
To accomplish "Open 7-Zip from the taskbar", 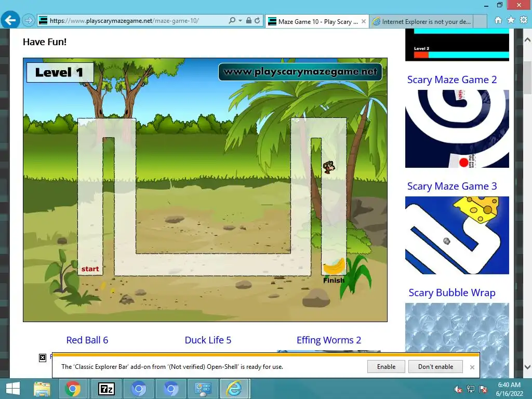I will click(x=106, y=389).
